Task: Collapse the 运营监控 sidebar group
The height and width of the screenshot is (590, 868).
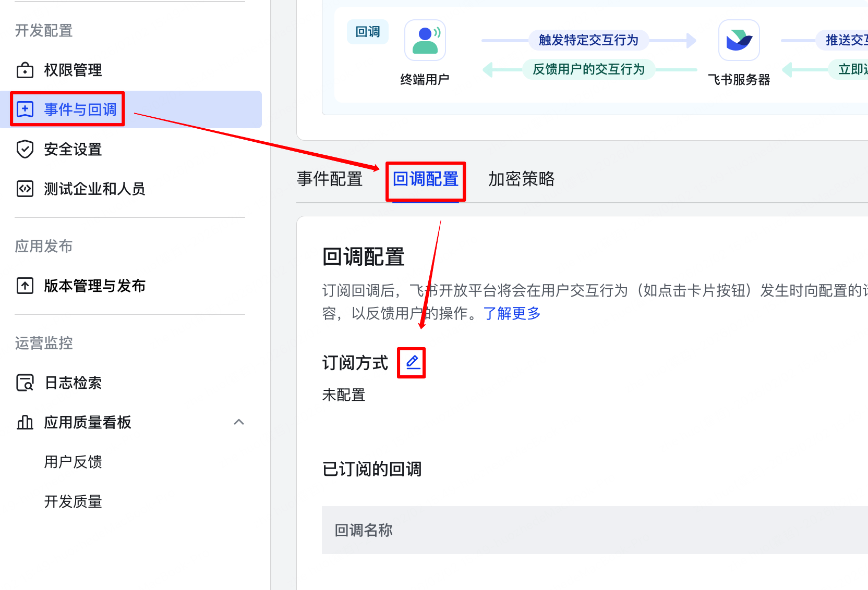Action: pyautogui.click(x=44, y=343)
